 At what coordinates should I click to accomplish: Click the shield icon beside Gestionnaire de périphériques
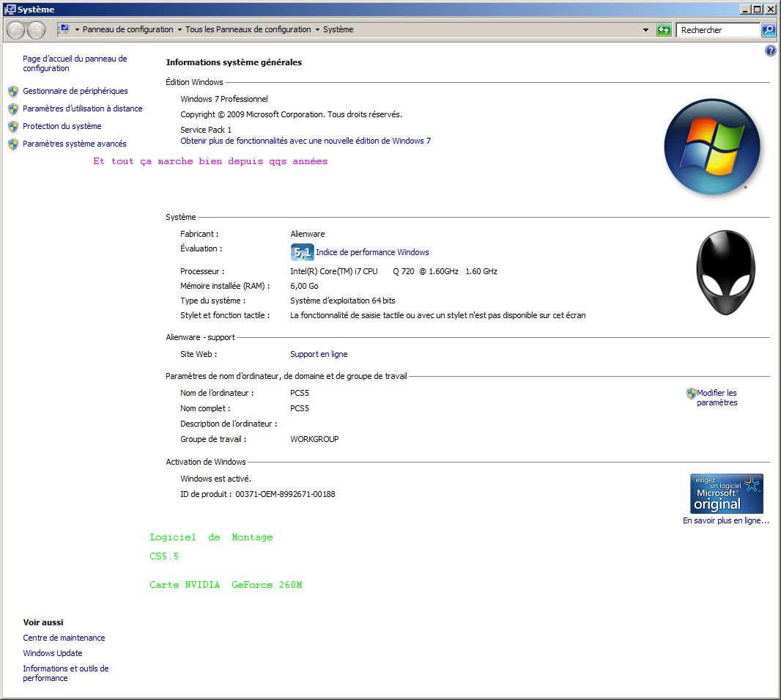tap(13, 91)
